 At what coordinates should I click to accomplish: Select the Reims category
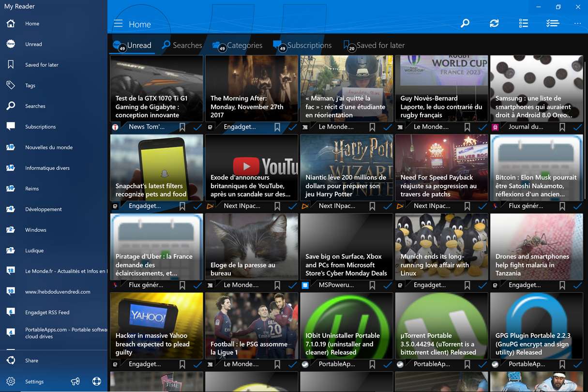(x=54, y=189)
